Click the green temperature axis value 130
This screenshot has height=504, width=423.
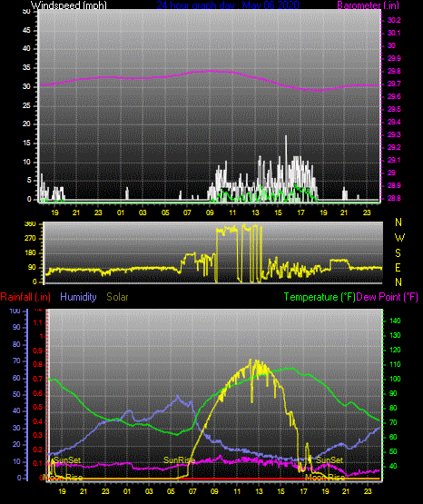[395, 335]
